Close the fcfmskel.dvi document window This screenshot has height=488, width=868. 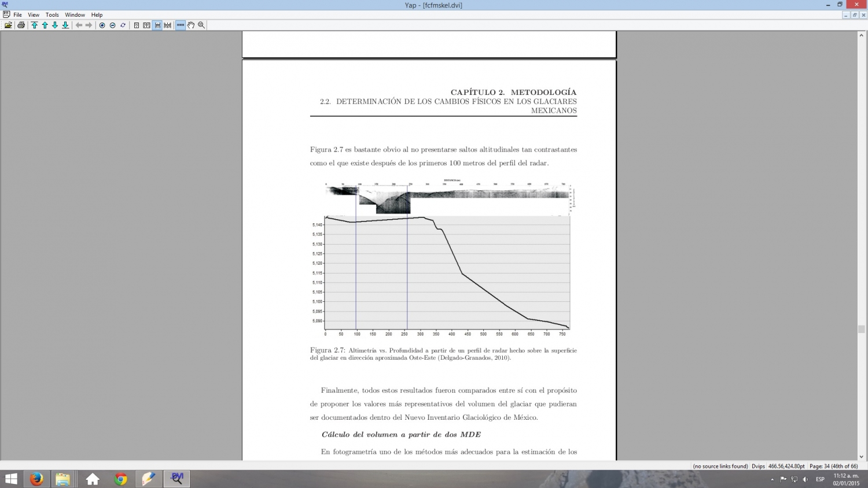863,15
